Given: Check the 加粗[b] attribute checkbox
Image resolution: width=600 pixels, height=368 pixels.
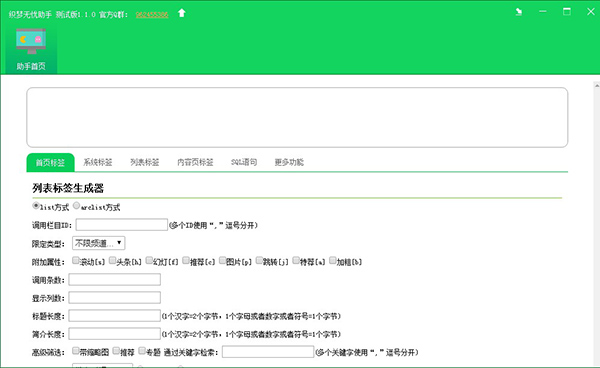Looking at the screenshot, I should 333,261.
